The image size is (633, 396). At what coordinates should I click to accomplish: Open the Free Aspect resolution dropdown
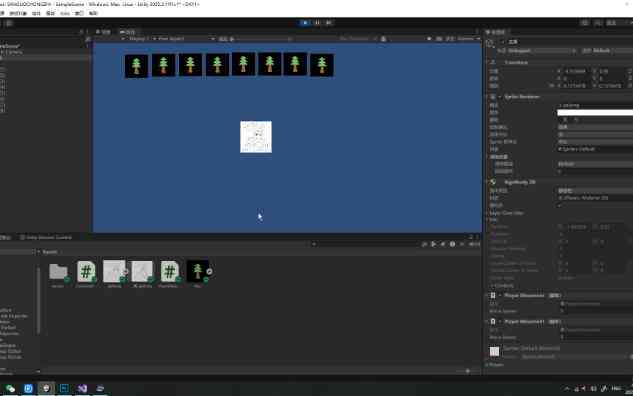(184, 39)
